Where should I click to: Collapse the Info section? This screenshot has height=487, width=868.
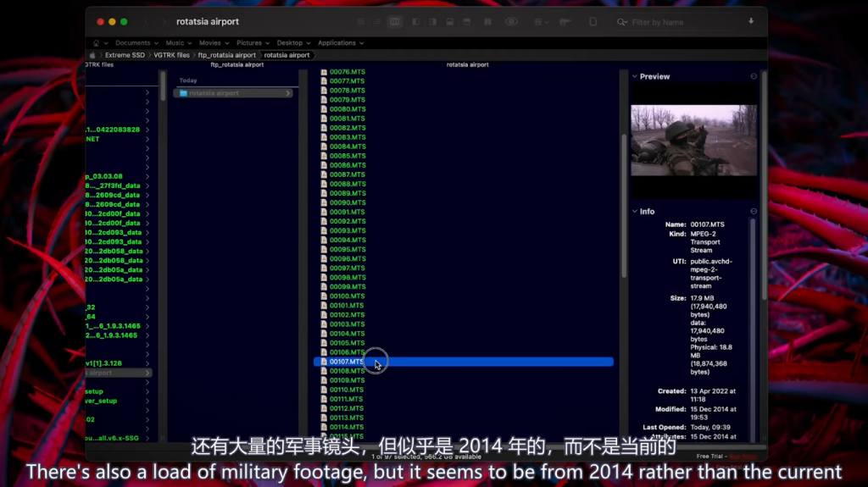point(634,212)
